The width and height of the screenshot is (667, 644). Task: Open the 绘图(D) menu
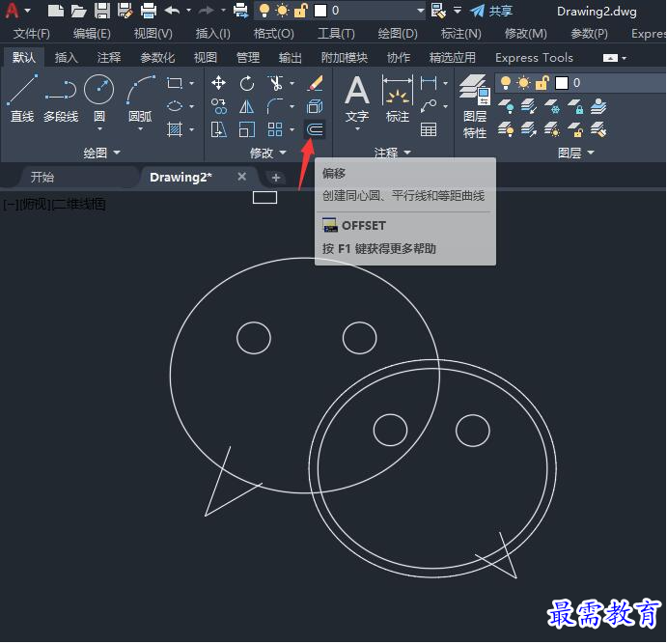pos(398,33)
